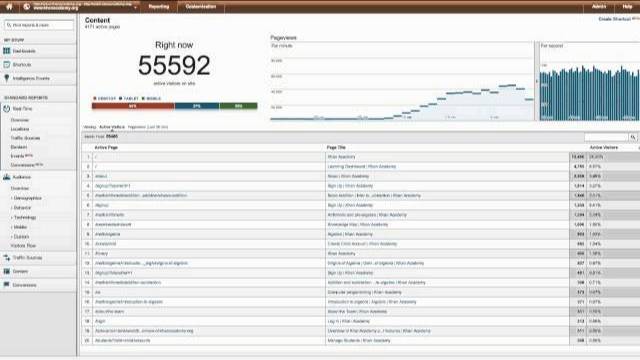Go to the home icon in the top bar
Image resolution: width=640 pixels, height=360 pixels.
click(9, 7)
